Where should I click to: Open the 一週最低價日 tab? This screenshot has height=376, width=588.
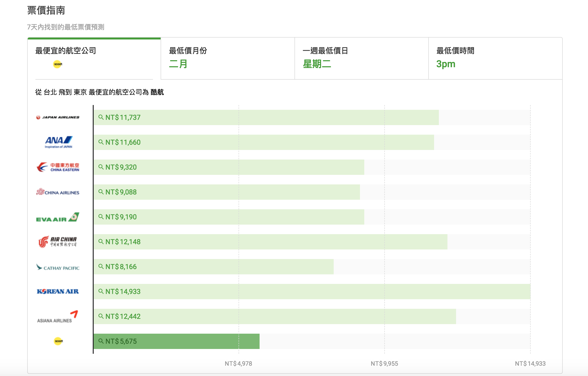point(361,59)
